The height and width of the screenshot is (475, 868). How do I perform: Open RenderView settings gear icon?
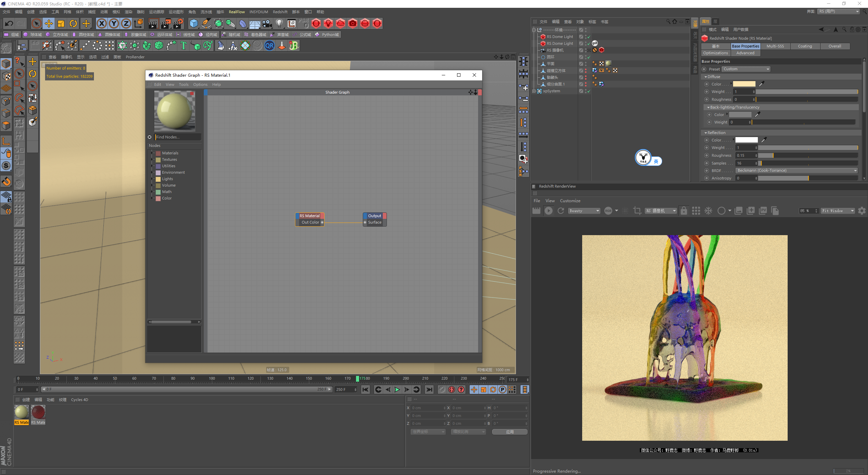coord(862,211)
